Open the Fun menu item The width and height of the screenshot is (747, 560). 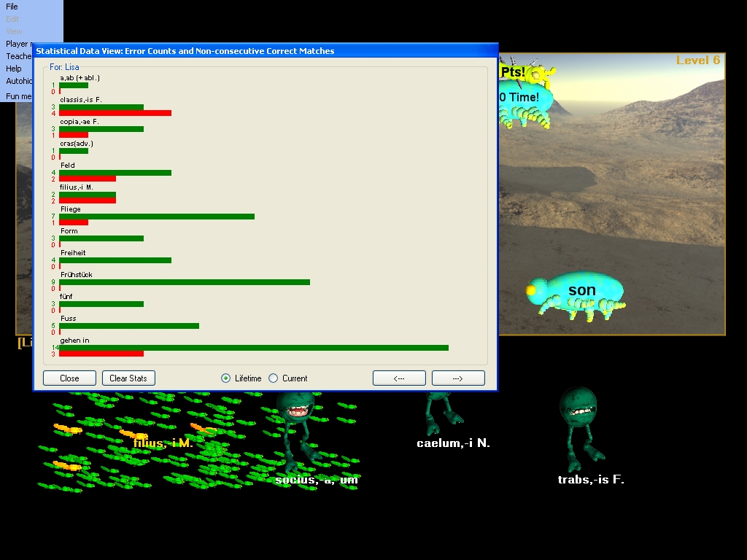click(x=19, y=96)
